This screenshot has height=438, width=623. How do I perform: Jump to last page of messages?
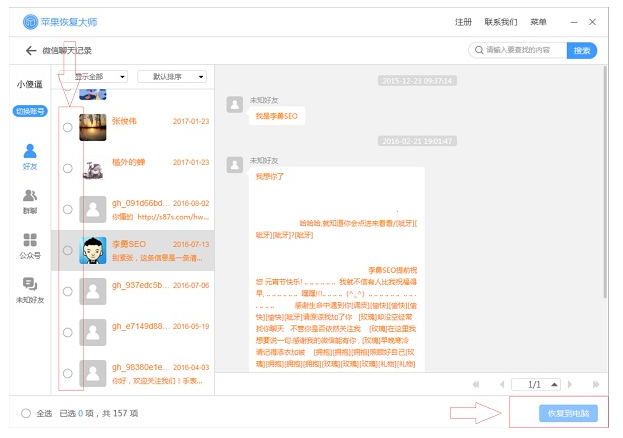point(596,384)
